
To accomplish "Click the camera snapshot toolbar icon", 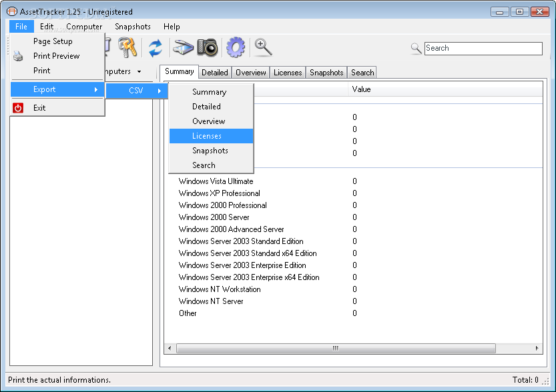I will pos(208,47).
